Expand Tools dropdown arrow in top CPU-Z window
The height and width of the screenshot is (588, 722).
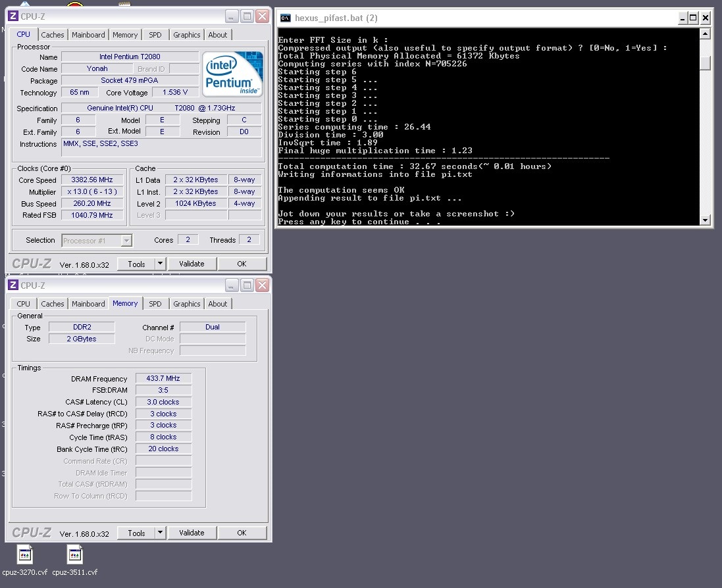point(160,264)
